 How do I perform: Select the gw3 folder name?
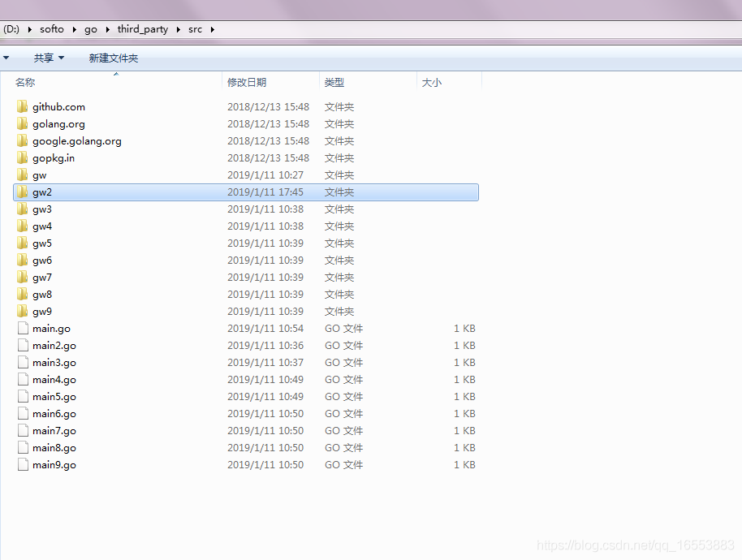click(42, 209)
